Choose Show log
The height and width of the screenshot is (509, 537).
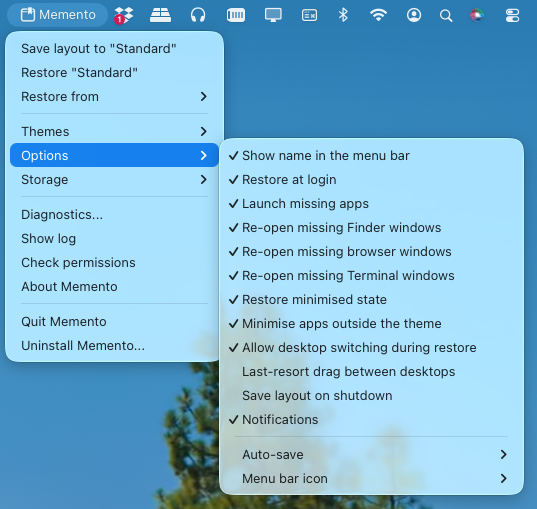[114, 238]
